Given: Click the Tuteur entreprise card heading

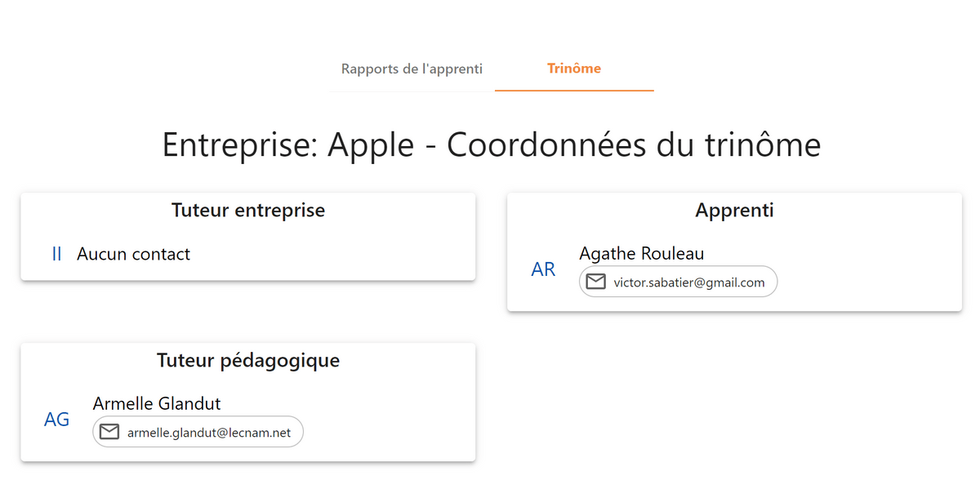Looking at the screenshot, I should 248,210.
